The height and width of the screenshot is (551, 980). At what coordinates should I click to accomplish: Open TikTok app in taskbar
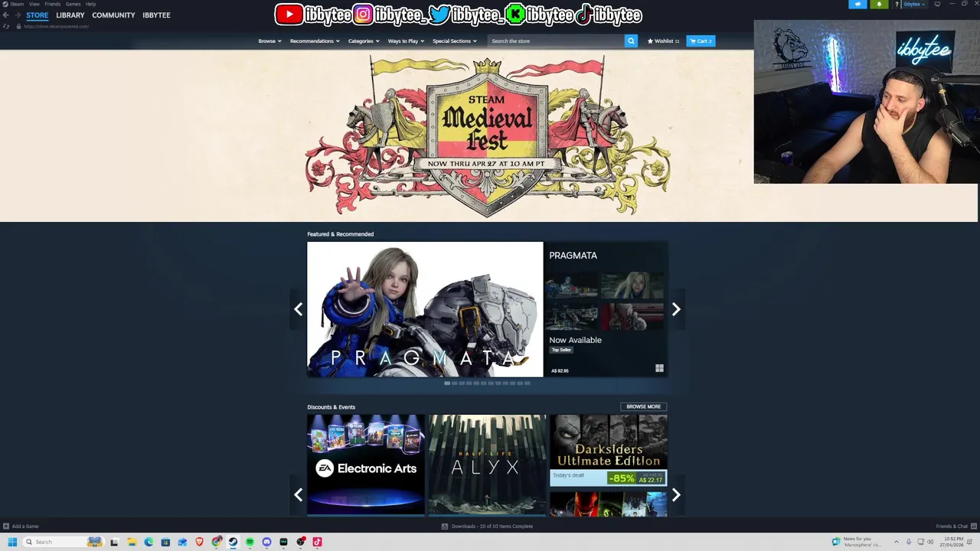(x=317, y=542)
